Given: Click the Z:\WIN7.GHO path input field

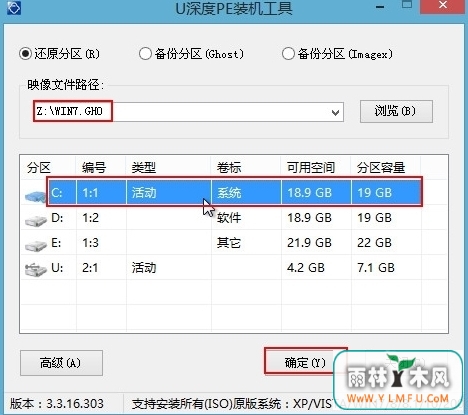Looking at the screenshot, I should tap(188, 112).
